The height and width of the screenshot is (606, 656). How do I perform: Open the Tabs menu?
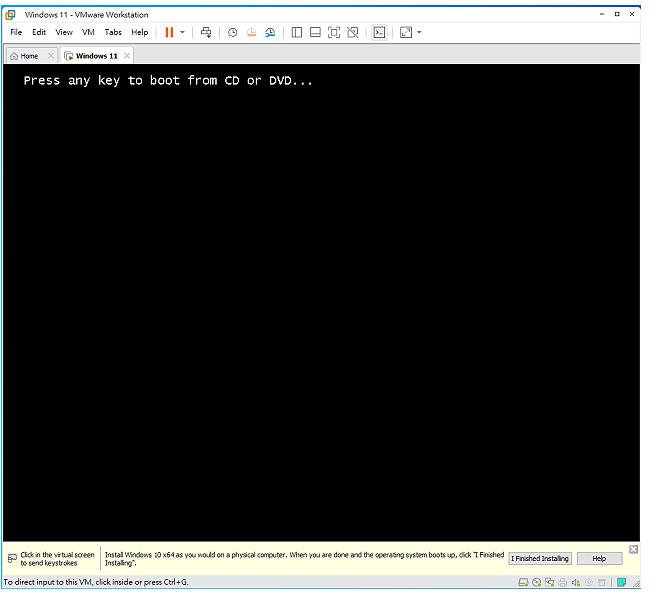(x=113, y=32)
